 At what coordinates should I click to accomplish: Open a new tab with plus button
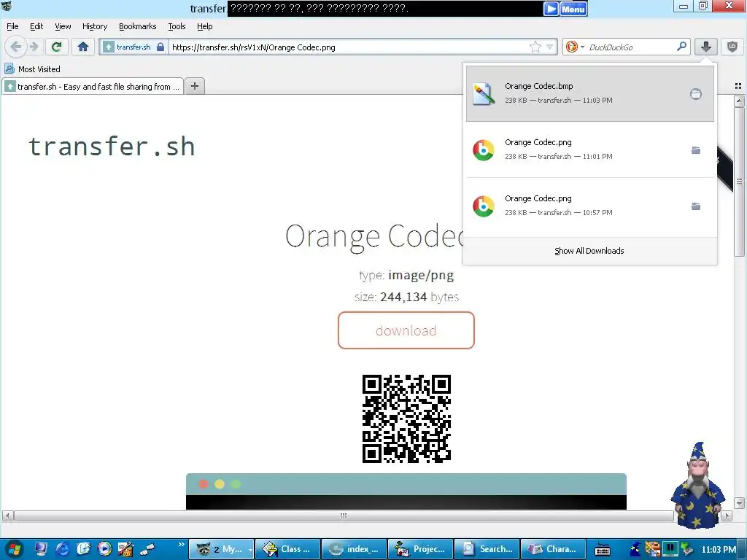[194, 86]
